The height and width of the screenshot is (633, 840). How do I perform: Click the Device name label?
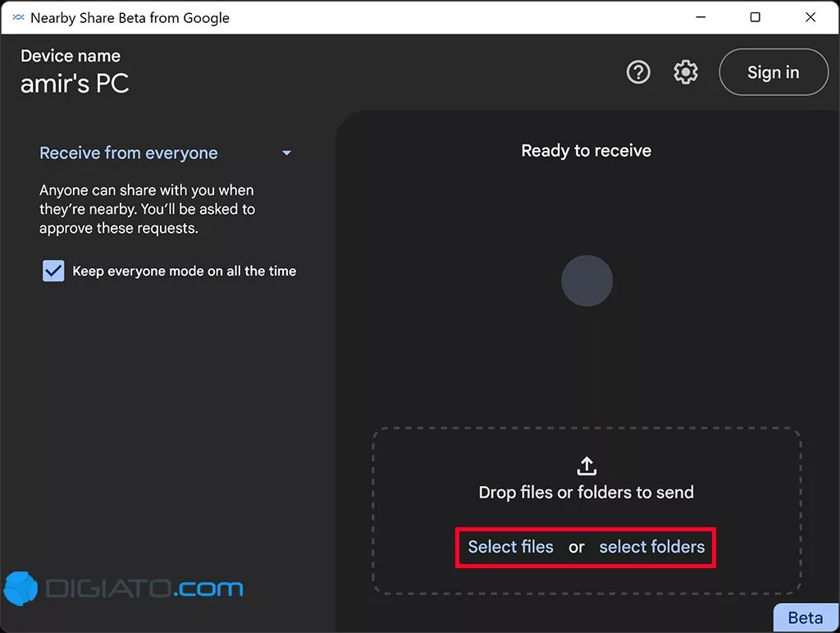point(71,57)
